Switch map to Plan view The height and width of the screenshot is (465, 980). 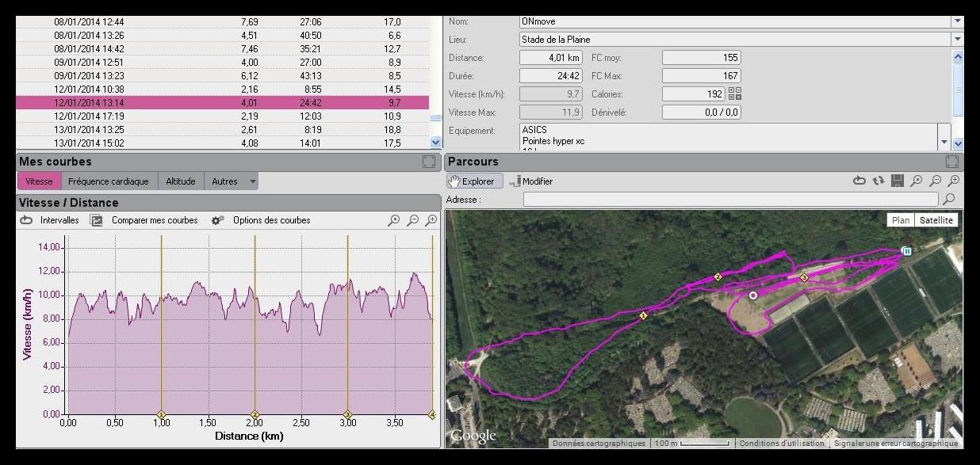tap(901, 220)
